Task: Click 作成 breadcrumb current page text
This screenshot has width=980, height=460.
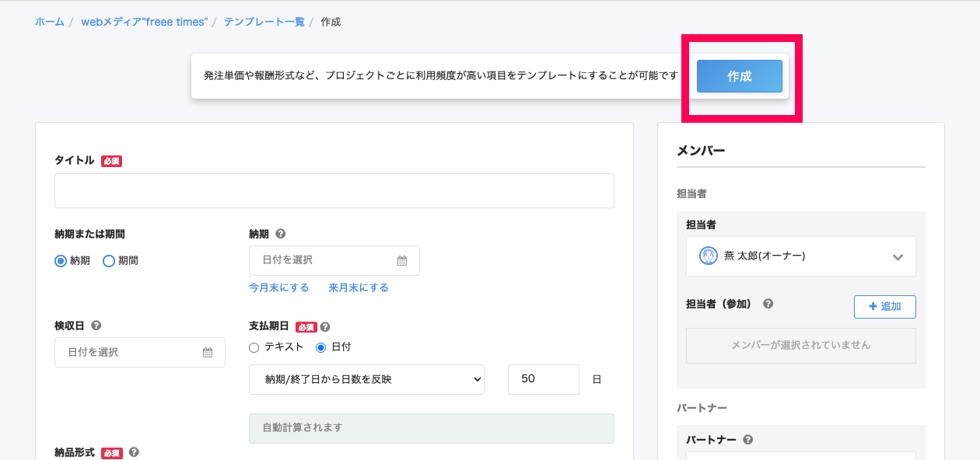Action: (x=331, y=22)
